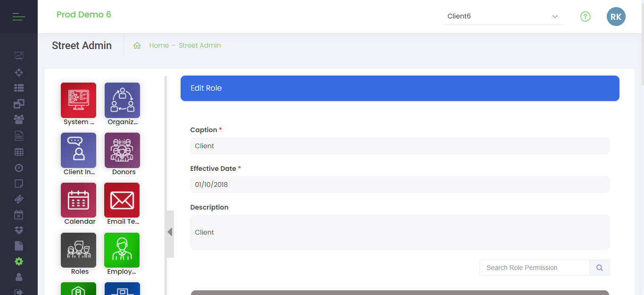The height and width of the screenshot is (295, 644).
Task: Open the Dropbox icon in sidebar
Action: pyautogui.click(x=19, y=230)
